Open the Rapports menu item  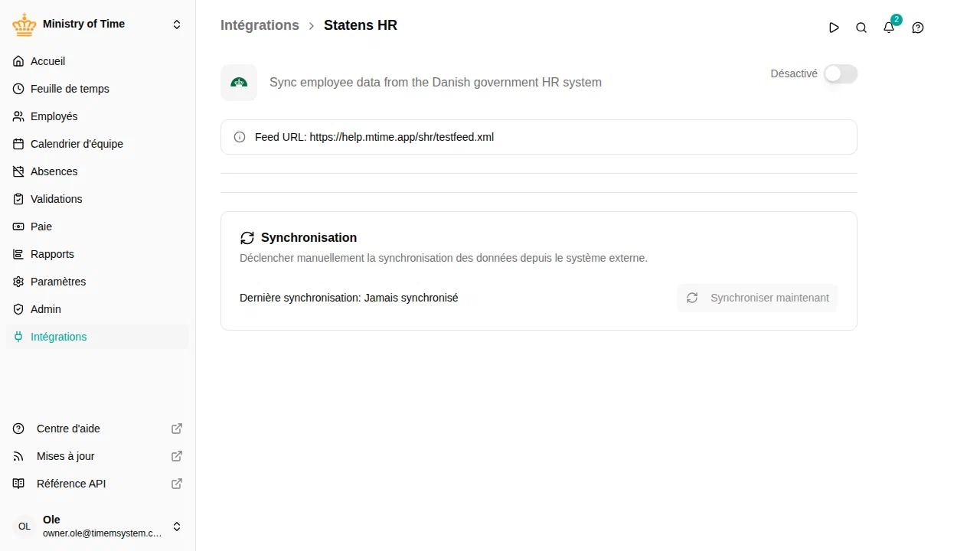coord(97,254)
